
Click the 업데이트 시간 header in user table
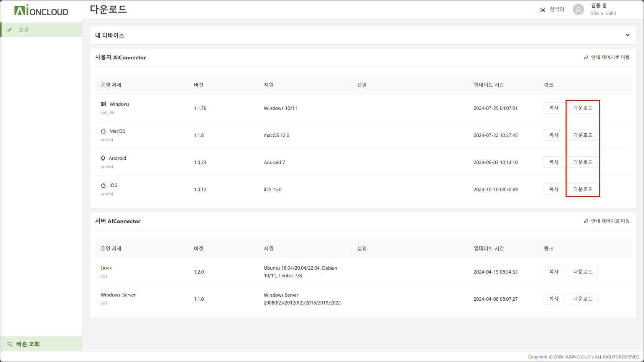488,85
